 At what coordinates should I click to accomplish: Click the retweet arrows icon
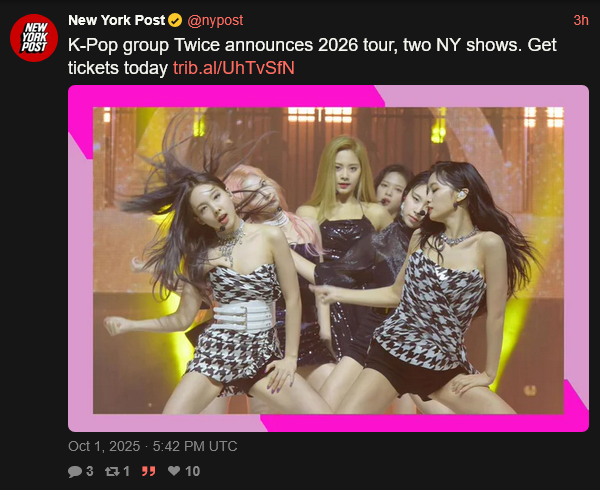click(x=112, y=471)
